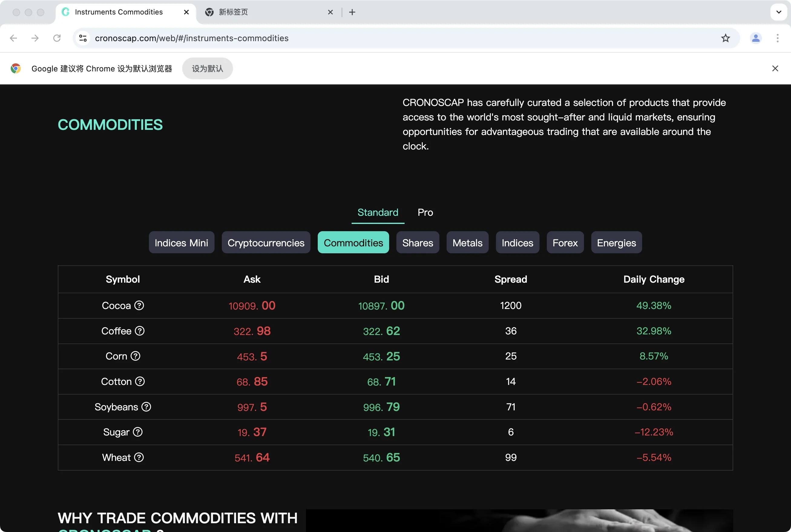The width and height of the screenshot is (791, 532).
Task: Click the Sugar daily change -12.23%
Action: 654,432
